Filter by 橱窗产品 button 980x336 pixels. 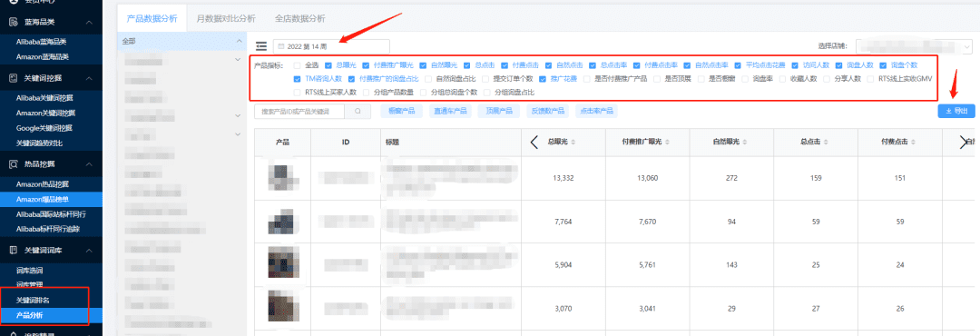click(x=402, y=111)
